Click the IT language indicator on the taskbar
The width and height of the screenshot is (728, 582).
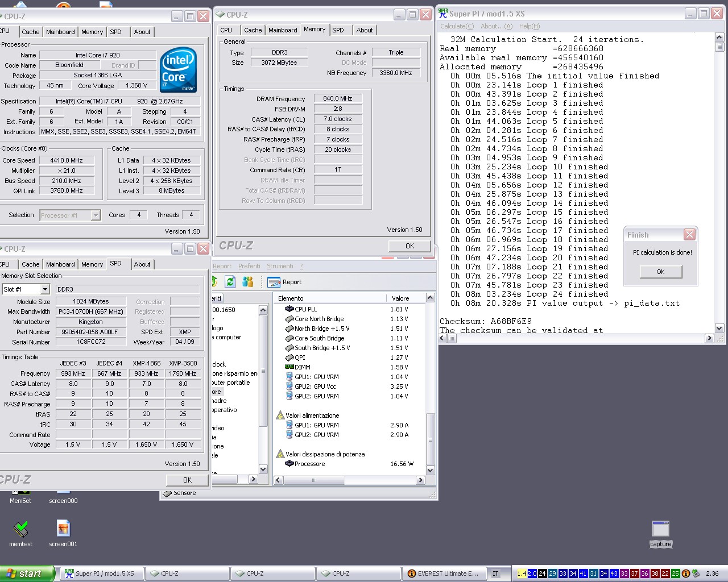pos(495,573)
